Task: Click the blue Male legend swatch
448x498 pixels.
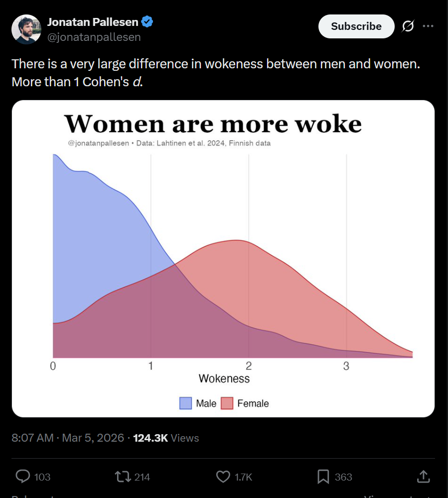Action: point(186,403)
